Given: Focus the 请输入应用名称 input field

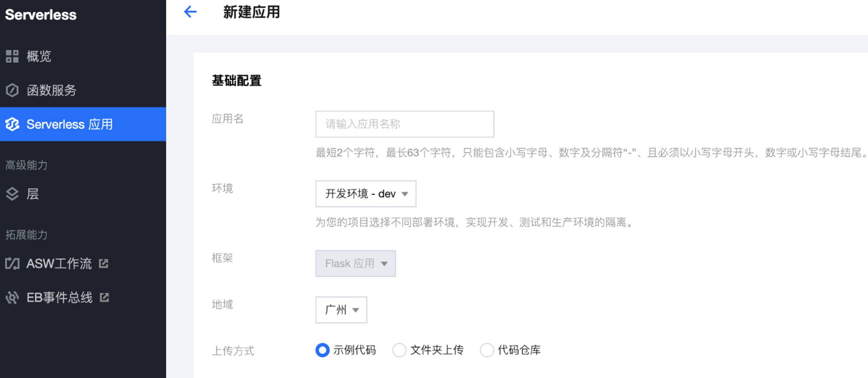Looking at the screenshot, I should 404,124.
